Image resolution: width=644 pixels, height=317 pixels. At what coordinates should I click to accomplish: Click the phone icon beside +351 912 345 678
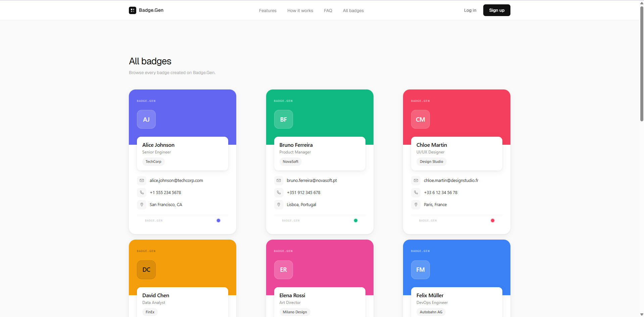click(x=279, y=193)
